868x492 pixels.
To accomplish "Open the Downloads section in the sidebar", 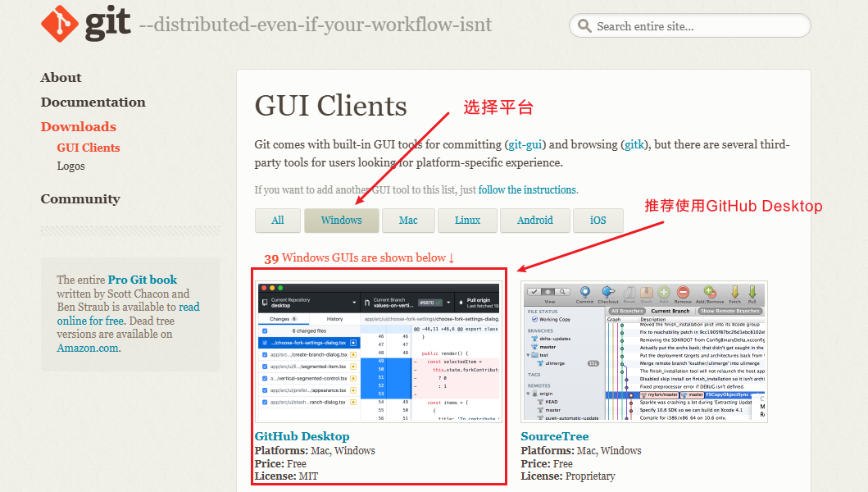I will (x=78, y=127).
